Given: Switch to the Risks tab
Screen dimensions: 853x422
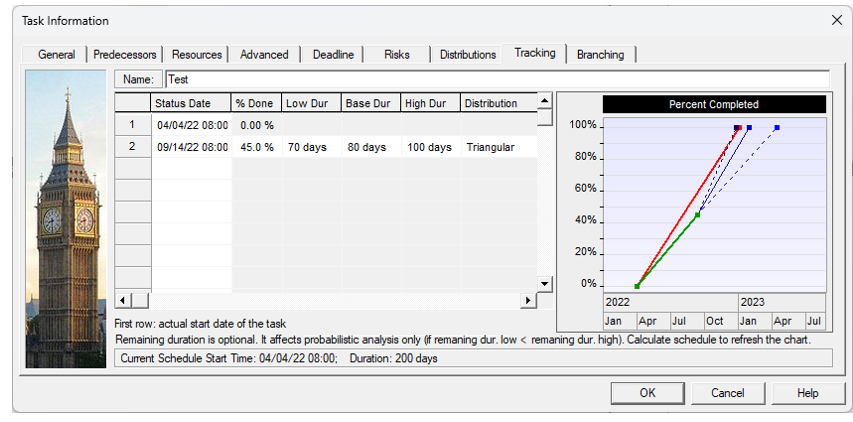Looking at the screenshot, I should tap(397, 55).
